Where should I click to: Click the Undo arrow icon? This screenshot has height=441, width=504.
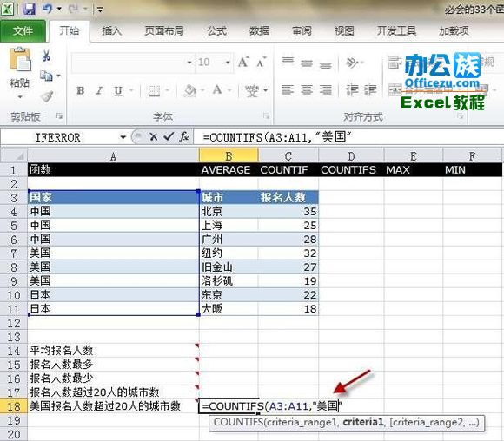click(47, 9)
